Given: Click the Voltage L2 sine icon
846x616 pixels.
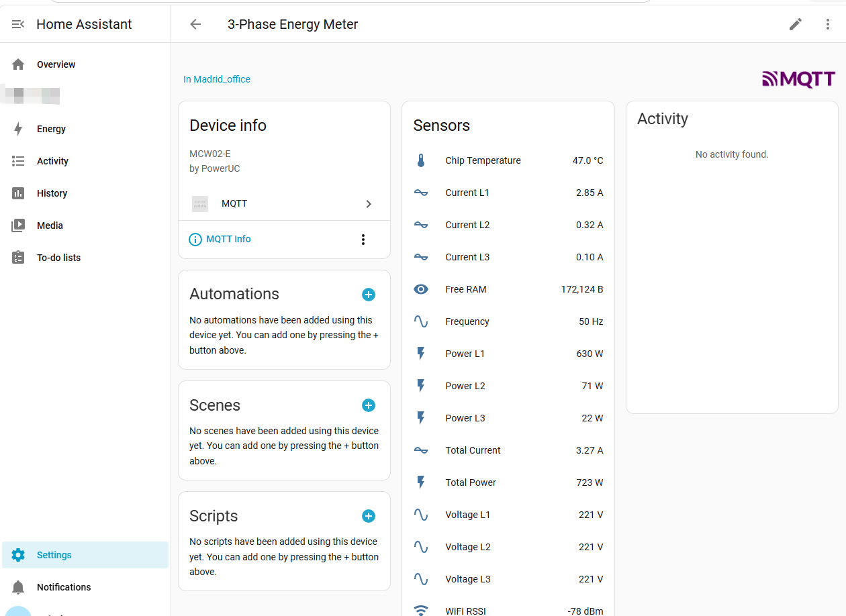Looking at the screenshot, I should pos(421,547).
